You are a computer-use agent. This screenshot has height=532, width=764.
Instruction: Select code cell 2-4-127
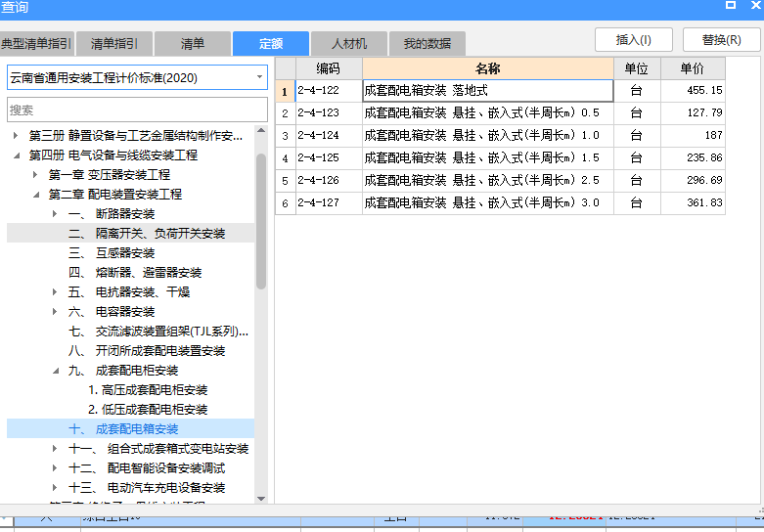[x=329, y=202]
